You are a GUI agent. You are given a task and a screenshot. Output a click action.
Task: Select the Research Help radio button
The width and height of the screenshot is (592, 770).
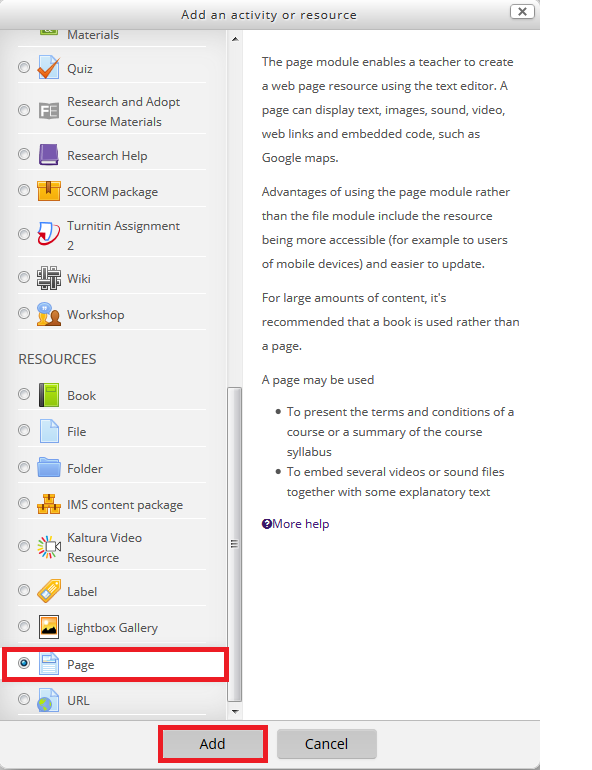[x=24, y=154]
